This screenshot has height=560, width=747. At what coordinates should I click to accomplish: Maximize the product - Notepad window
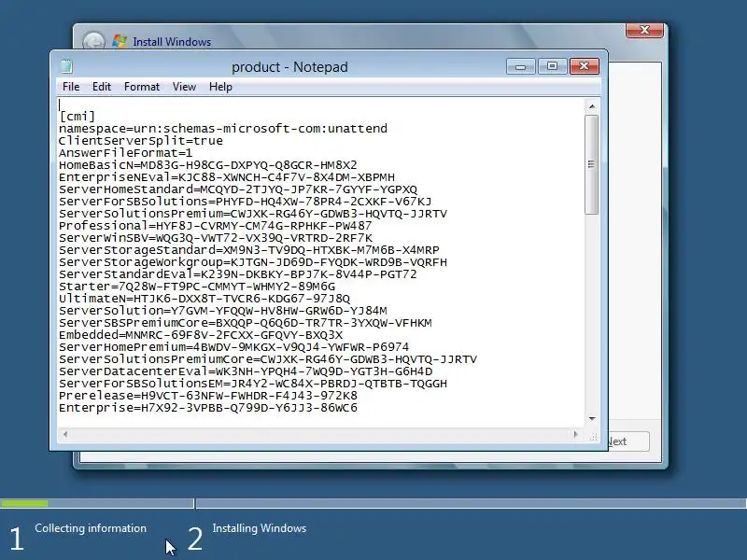click(x=552, y=66)
